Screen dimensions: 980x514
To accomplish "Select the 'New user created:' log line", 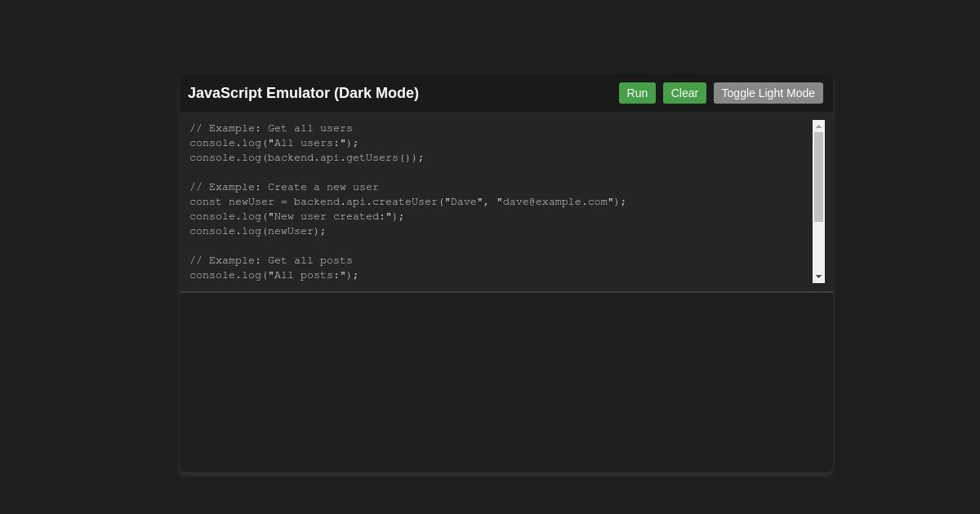I will pyautogui.click(x=296, y=216).
